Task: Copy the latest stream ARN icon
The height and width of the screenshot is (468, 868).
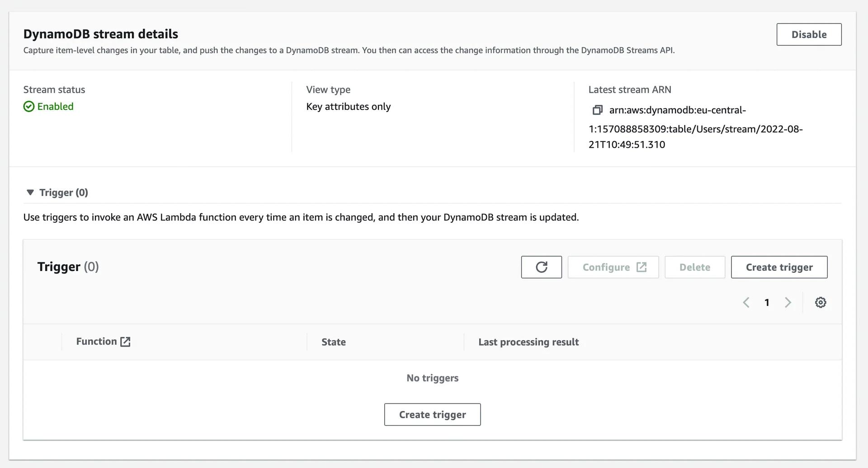Action: 597,110
